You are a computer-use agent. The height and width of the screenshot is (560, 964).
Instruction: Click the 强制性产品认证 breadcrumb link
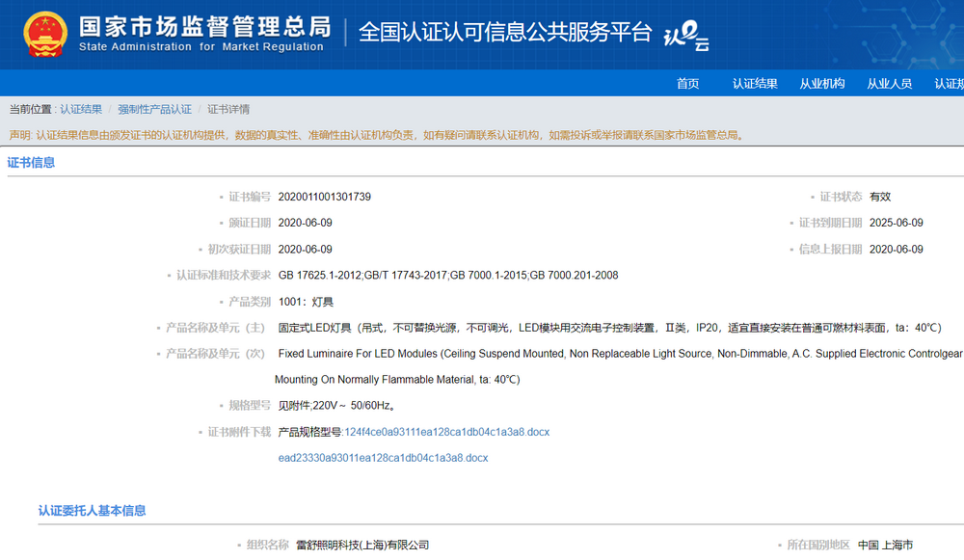(154, 110)
